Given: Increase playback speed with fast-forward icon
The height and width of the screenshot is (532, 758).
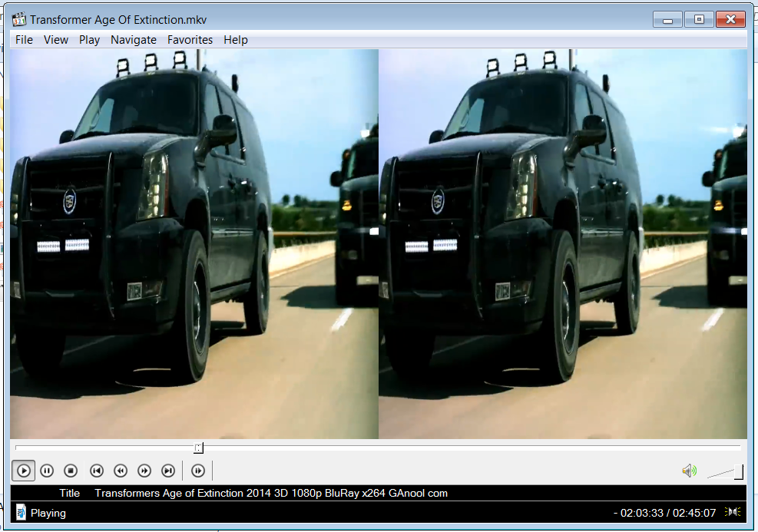Looking at the screenshot, I should click(144, 471).
